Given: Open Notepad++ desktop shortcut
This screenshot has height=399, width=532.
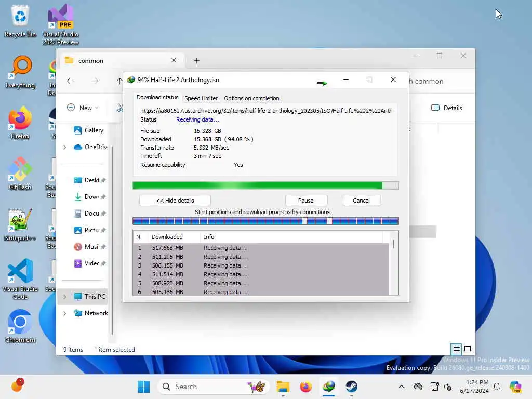Looking at the screenshot, I should coord(20,224).
